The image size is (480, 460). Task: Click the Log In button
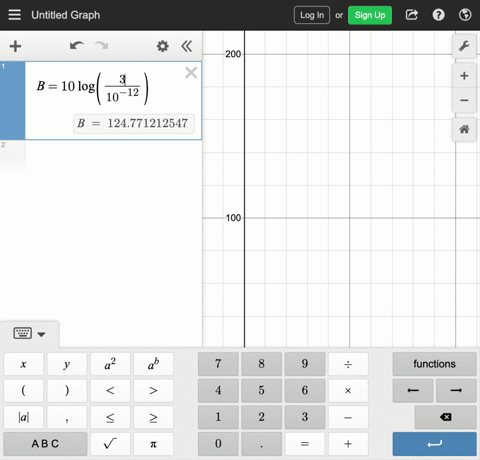pos(312,15)
